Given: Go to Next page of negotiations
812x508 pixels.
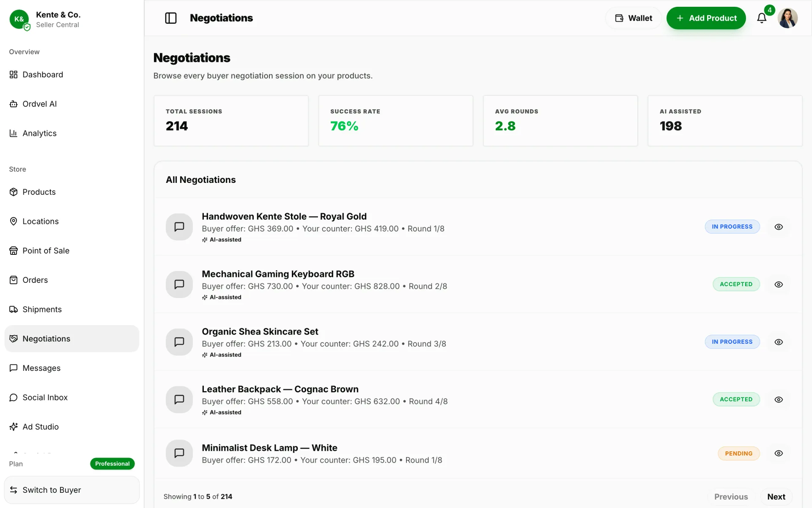Looking at the screenshot, I should coord(776,497).
